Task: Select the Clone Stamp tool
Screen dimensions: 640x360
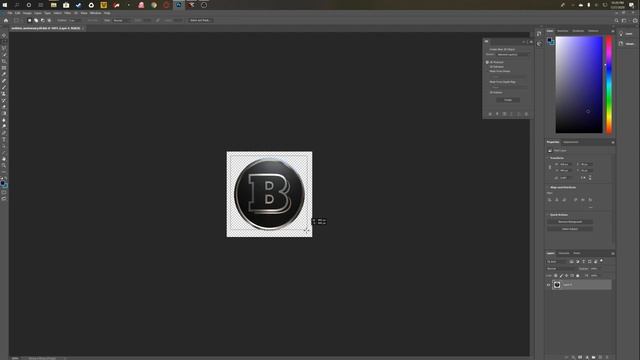Action: click(x=4, y=94)
